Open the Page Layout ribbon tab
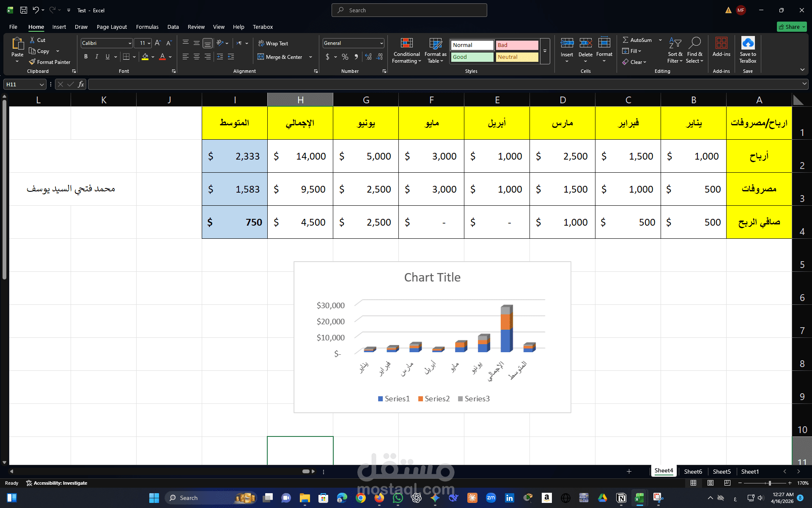The height and width of the screenshot is (508, 812). coord(112,27)
